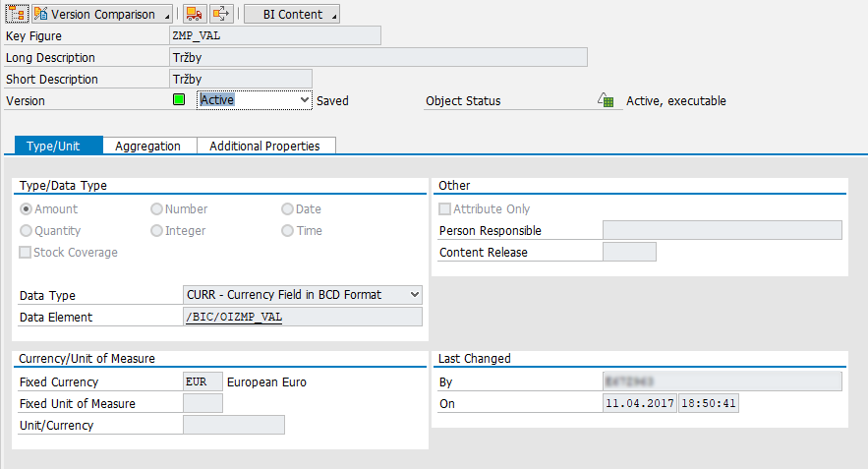This screenshot has height=469, width=868.
Task: Click the Version Comparison document icon
Action: 40,14
